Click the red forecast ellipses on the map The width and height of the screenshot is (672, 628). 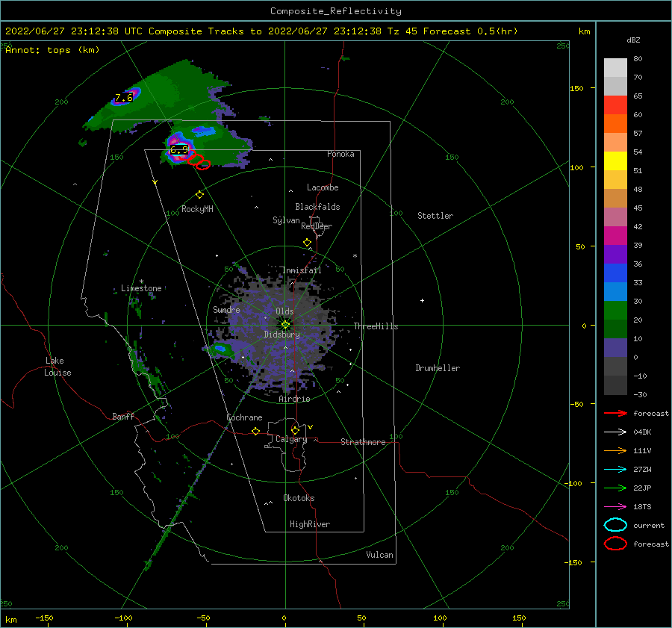(198, 161)
